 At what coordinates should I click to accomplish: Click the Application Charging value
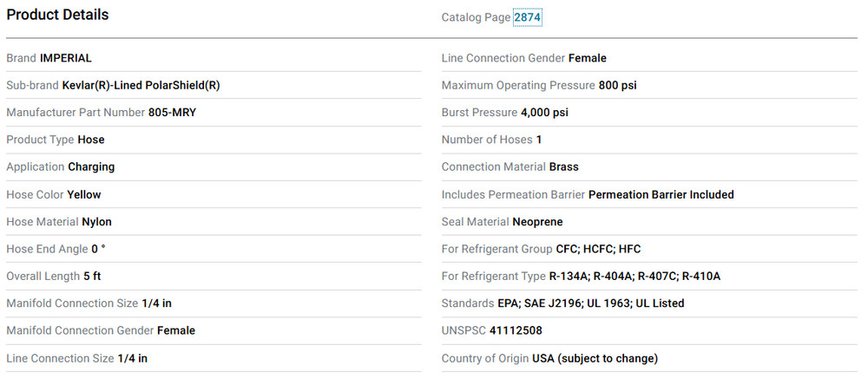click(x=91, y=167)
